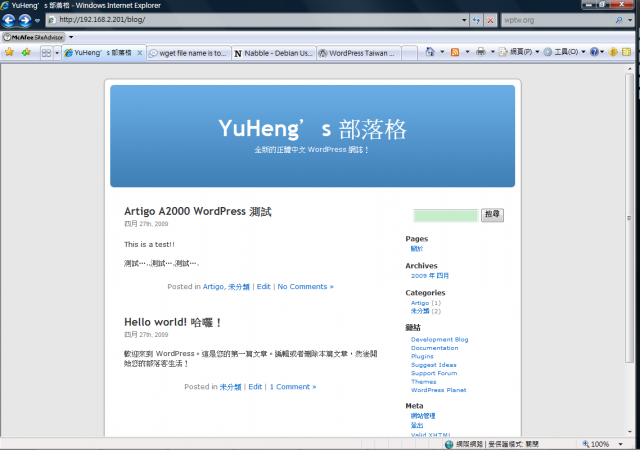Open Favorites Center star icon
Screen dimensions: 640x450
click(9, 52)
